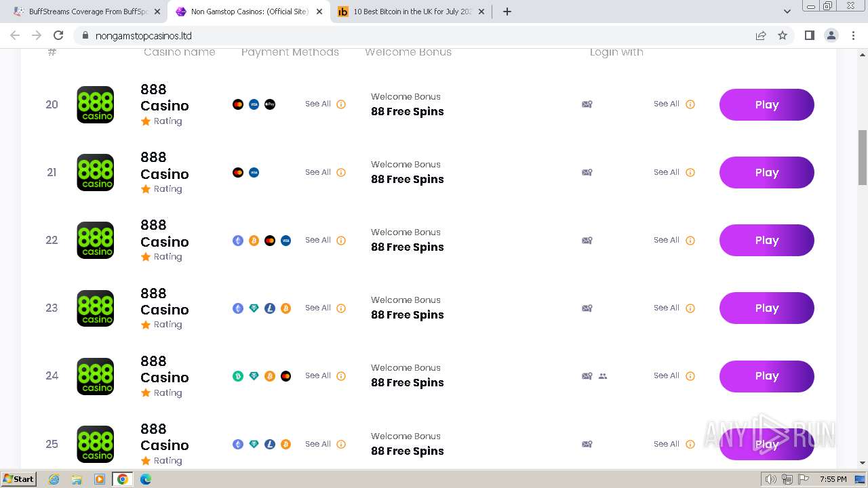
Task: Reload the current page
Action: 58,35
